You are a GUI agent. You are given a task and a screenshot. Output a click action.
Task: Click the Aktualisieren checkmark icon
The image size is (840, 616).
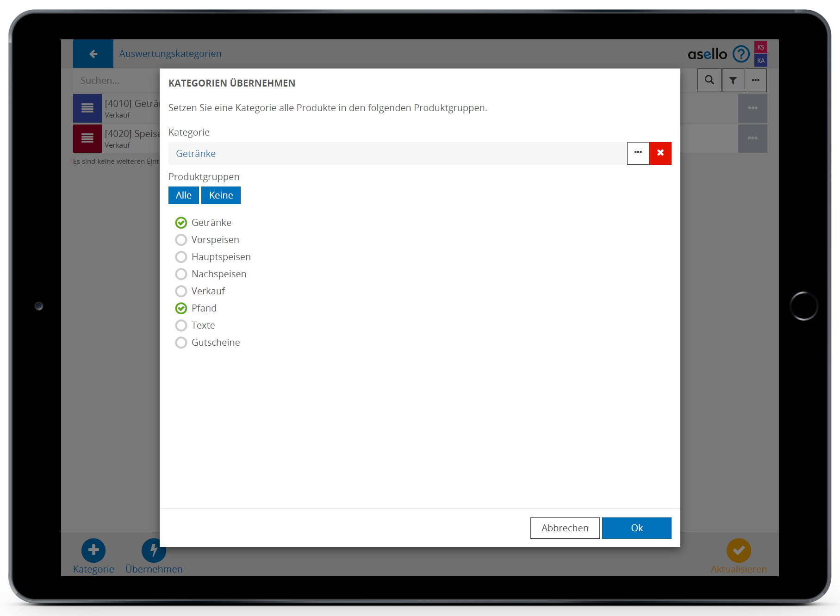coord(738,550)
